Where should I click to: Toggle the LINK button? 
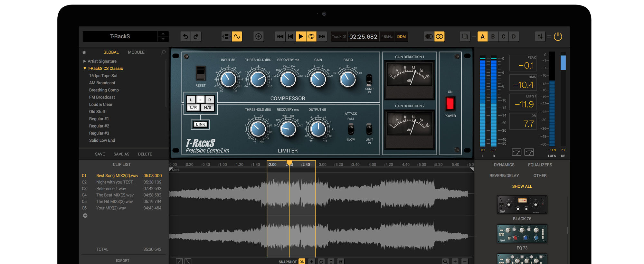pyautogui.click(x=200, y=124)
